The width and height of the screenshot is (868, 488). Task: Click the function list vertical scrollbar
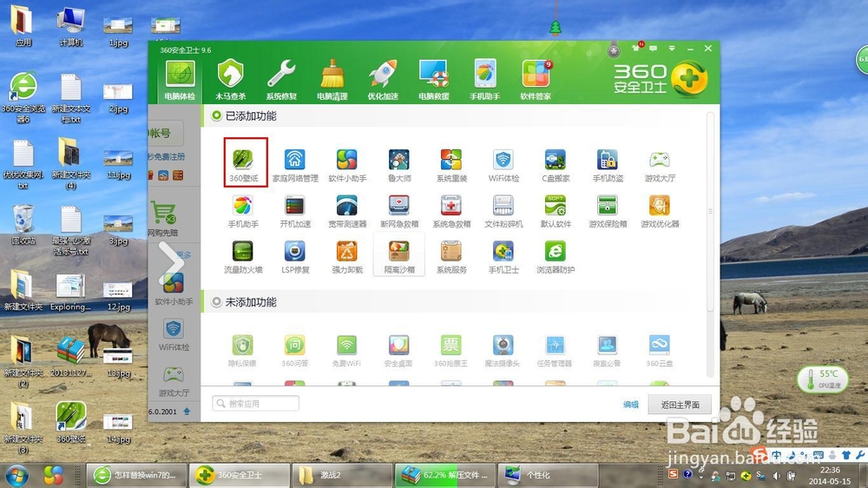click(710, 211)
